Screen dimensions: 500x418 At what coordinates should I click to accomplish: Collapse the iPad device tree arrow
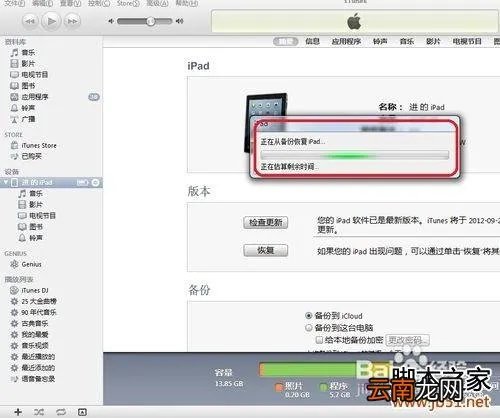click(5, 182)
